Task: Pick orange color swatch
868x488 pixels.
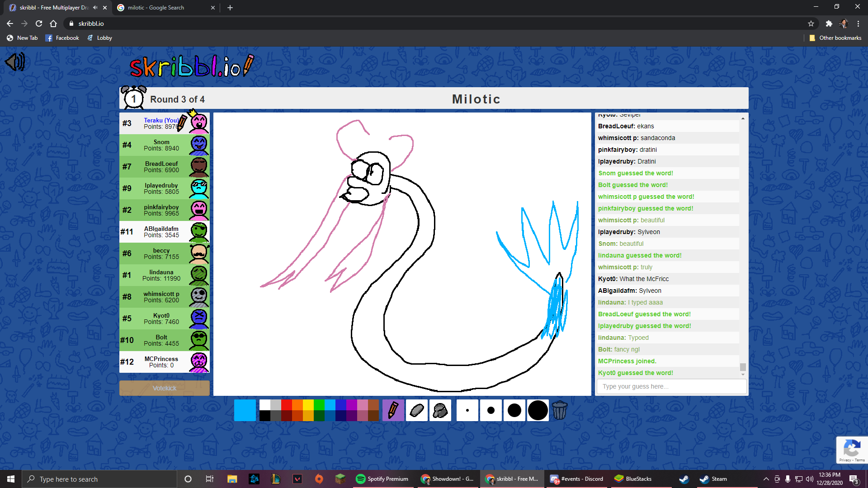Action: (297, 405)
